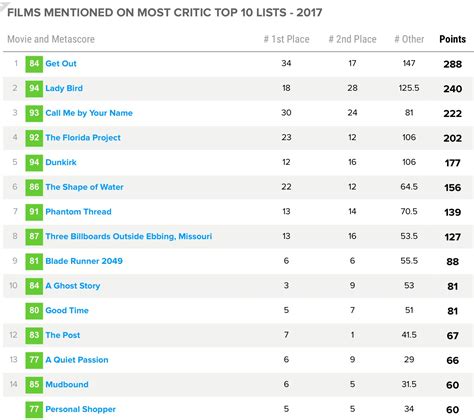Click the Good Time link
474x420 pixels.
67,310
